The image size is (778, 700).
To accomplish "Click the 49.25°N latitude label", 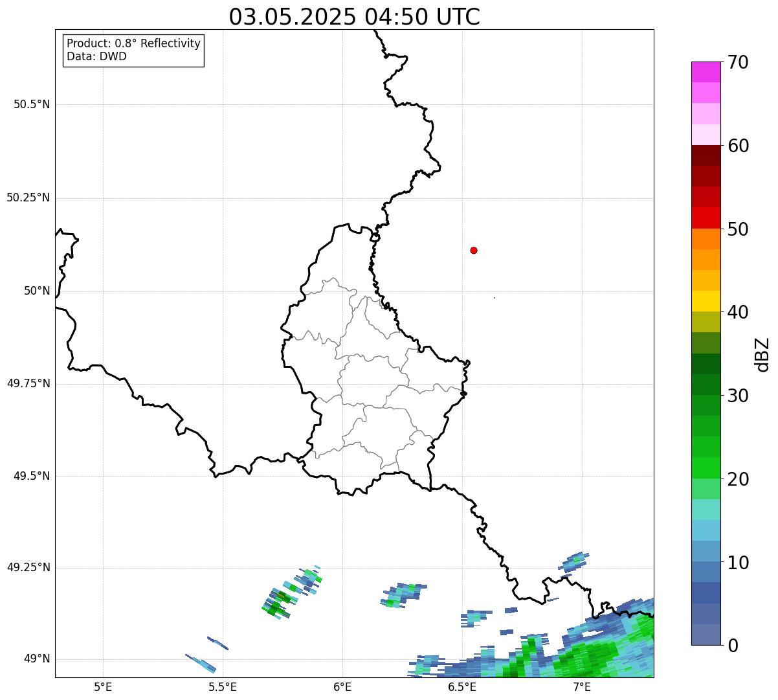I will click(x=28, y=567).
